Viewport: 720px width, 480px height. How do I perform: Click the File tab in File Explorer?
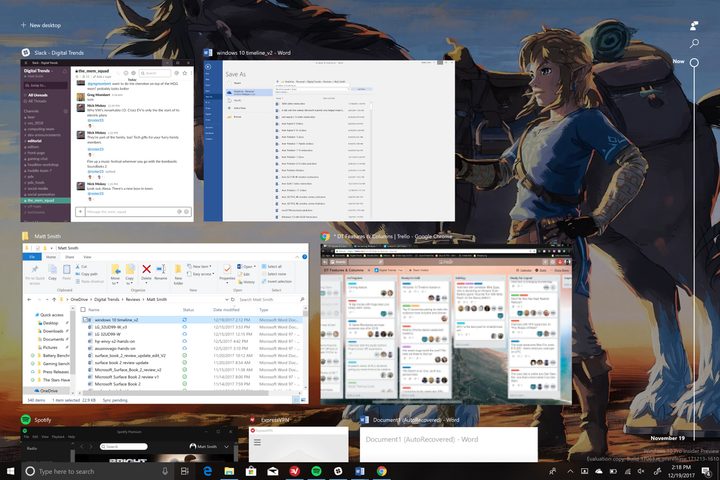tap(32, 257)
